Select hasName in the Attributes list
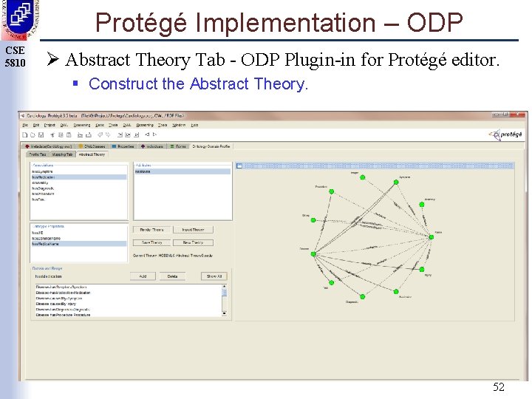Image resolution: width=532 pixels, height=399 pixels. click(x=183, y=171)
